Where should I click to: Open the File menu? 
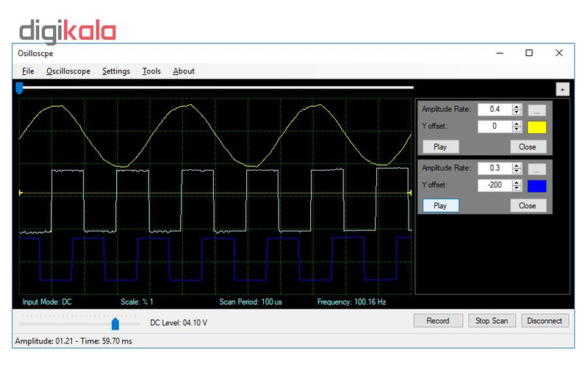tap(28, 71)
